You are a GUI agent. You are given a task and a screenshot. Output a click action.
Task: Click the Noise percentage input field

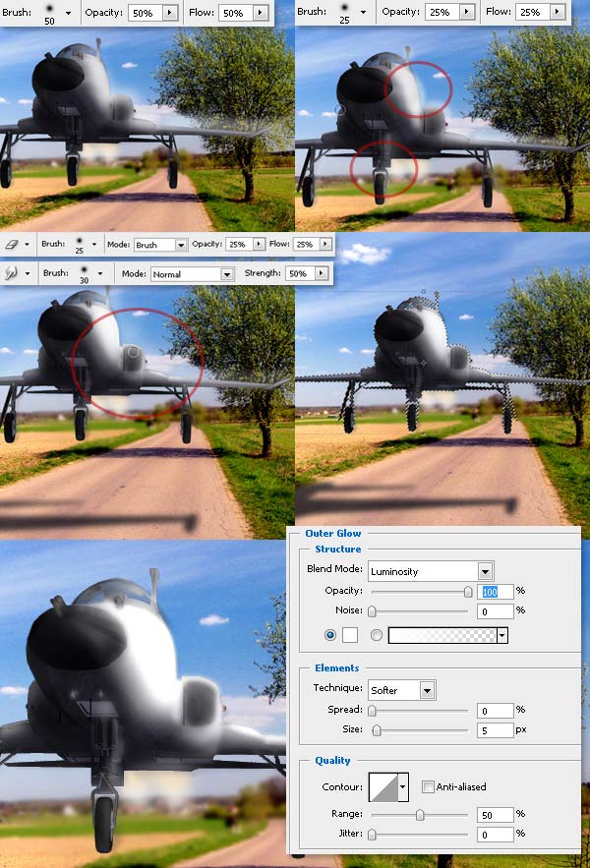click(x=496, y=611)
